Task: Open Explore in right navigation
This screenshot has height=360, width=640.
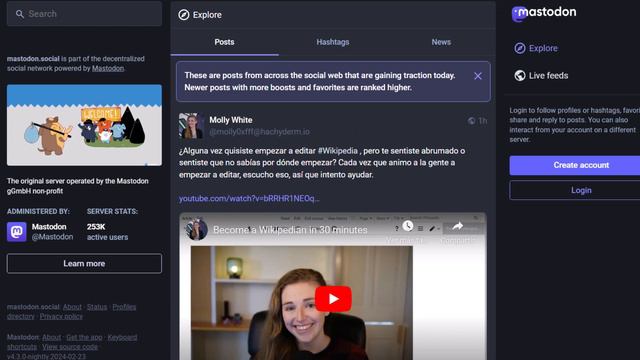Action: (x=536, y=48)
